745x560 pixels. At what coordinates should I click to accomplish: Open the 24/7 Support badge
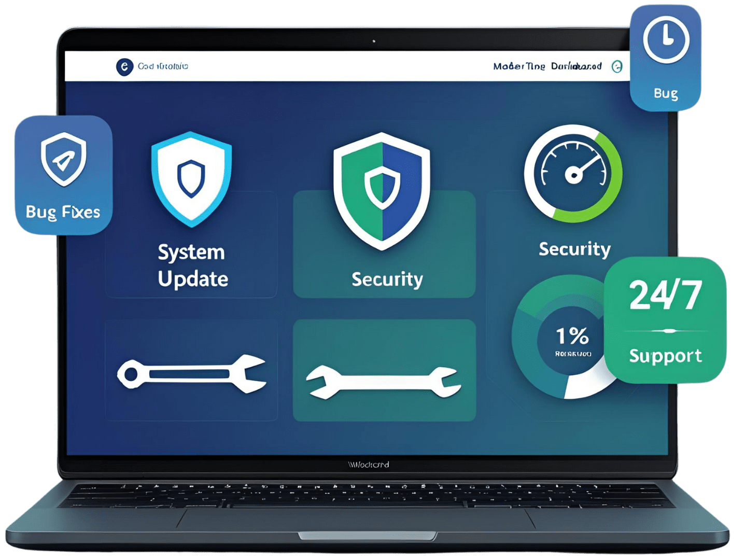[665, 319]
